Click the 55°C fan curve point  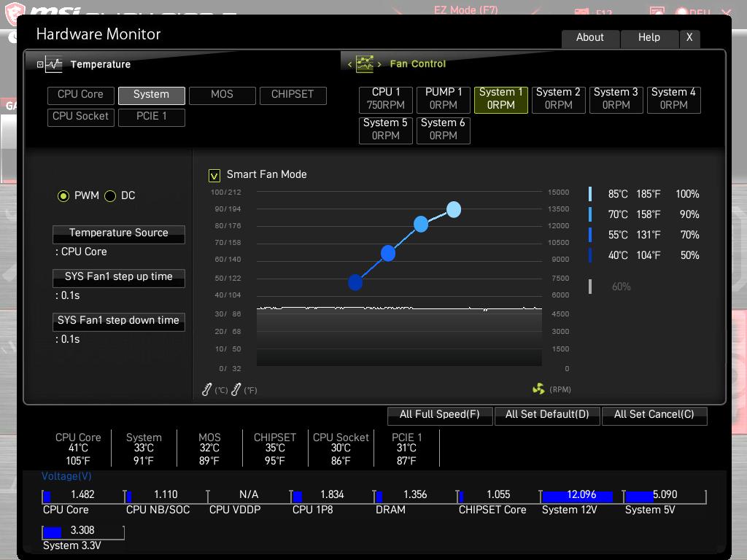pyautogui.click(x=388, y=253)
